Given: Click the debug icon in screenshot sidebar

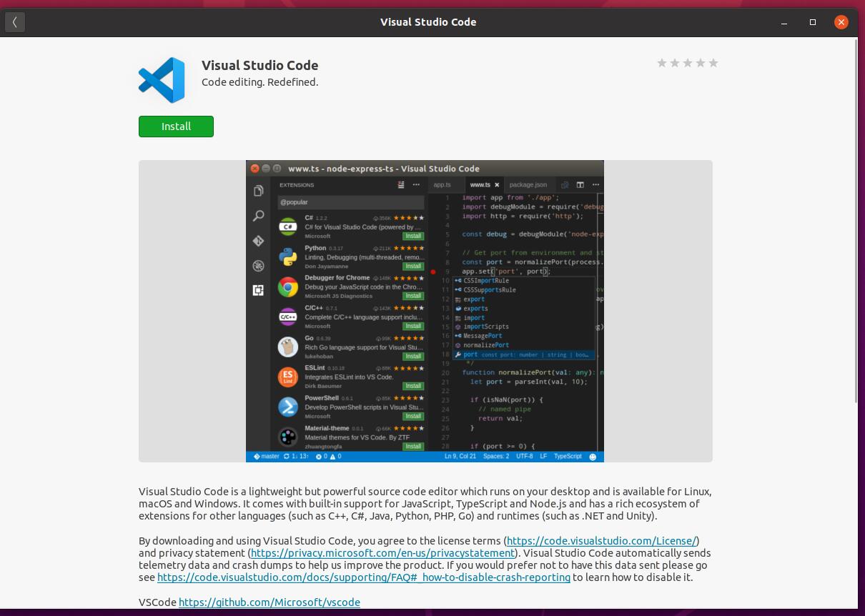Looking at the screenshot, I should pyautogui.click(x=258, y=266).
